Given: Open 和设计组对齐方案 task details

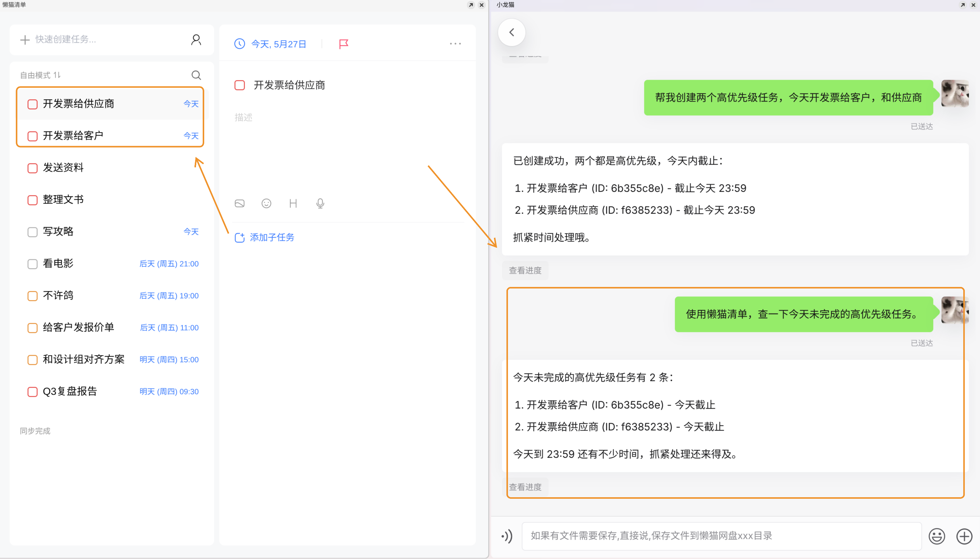Looking at the screenshot, I should point(111,359).
